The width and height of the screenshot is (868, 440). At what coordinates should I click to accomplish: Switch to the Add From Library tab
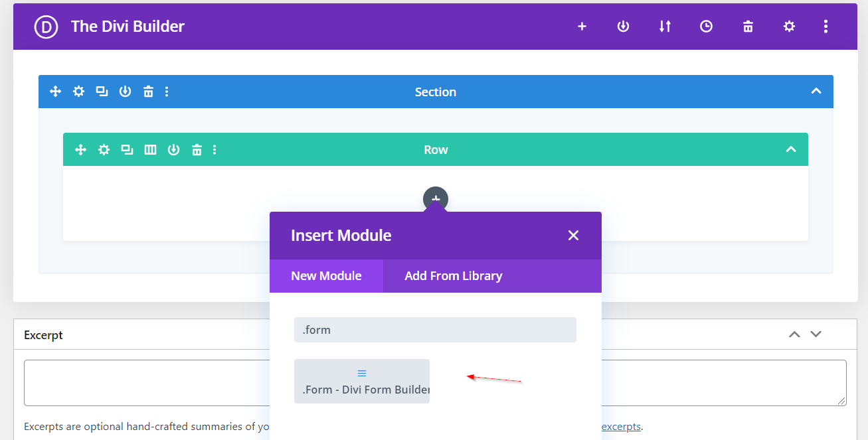coord(453,275)
